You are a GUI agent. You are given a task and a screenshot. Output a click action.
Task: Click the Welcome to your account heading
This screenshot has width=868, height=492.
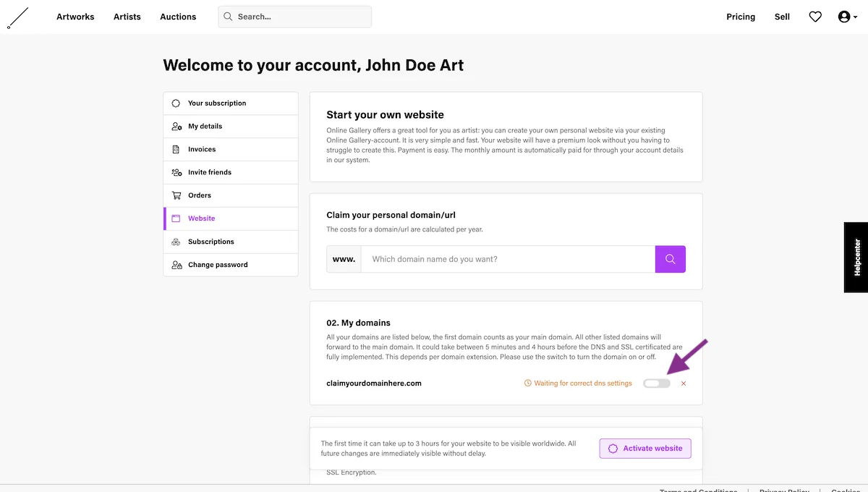313,65
